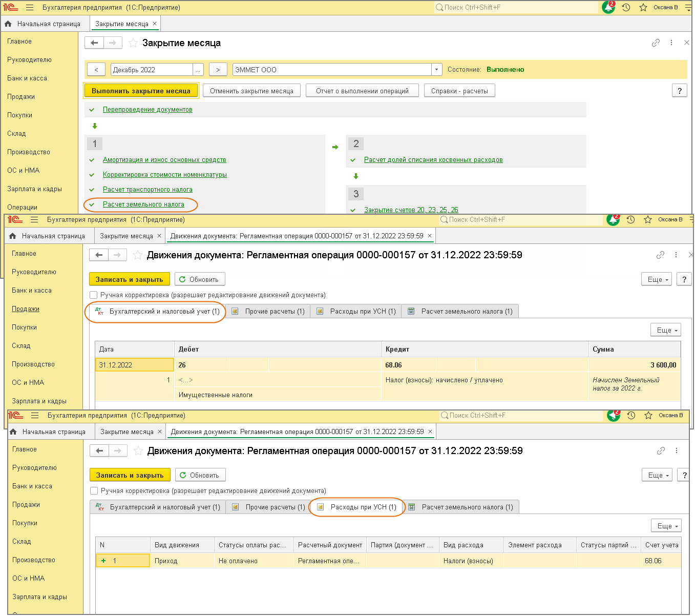
Task: Open the main menu in the middle window
Action: (x=34, y=220)
